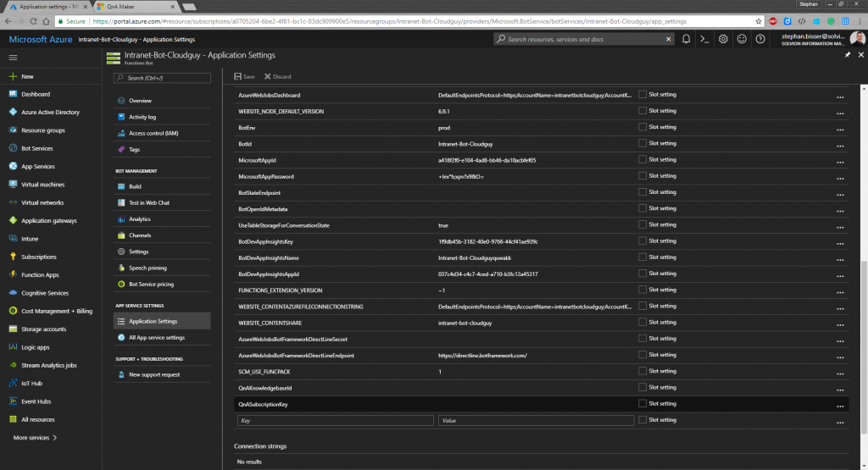
Task: Open Dashboard in left sidebar
Action: click(36, 94)
